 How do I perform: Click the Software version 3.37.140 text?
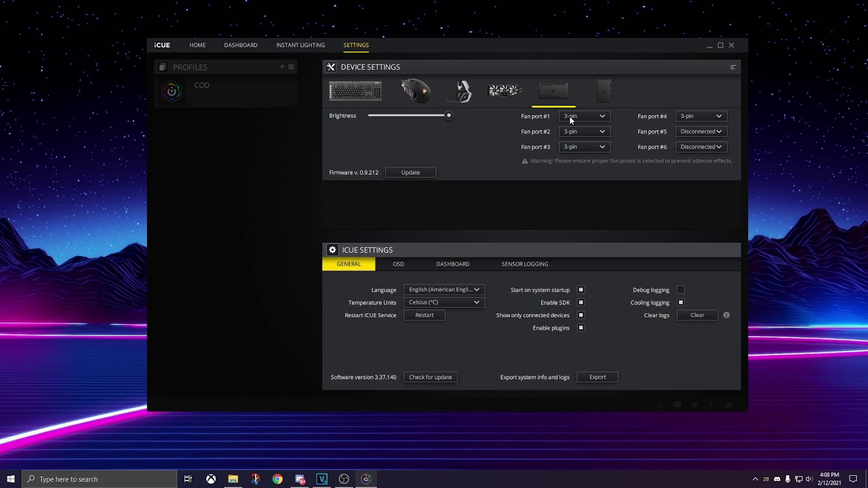click(363, 378)
